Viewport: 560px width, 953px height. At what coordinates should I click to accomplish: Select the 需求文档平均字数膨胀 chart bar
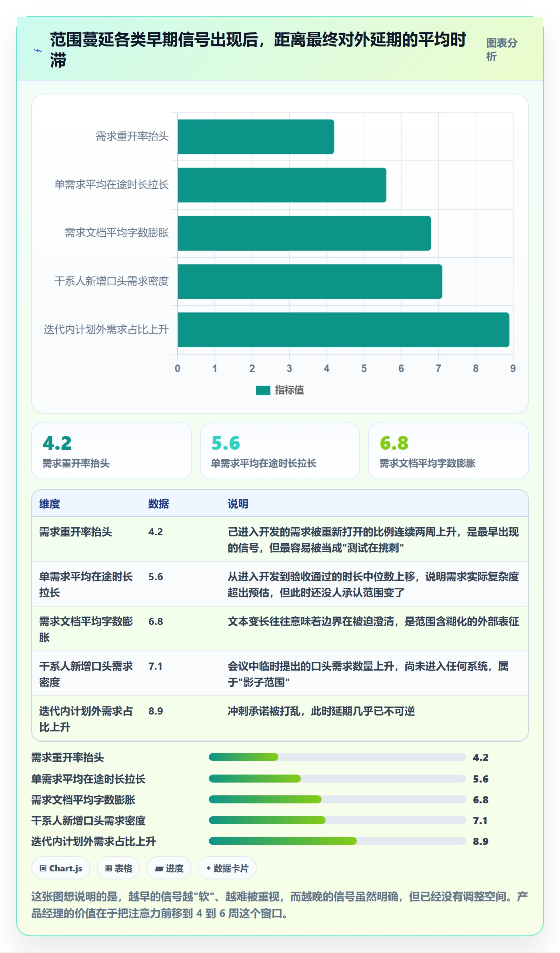pos(304,233)
